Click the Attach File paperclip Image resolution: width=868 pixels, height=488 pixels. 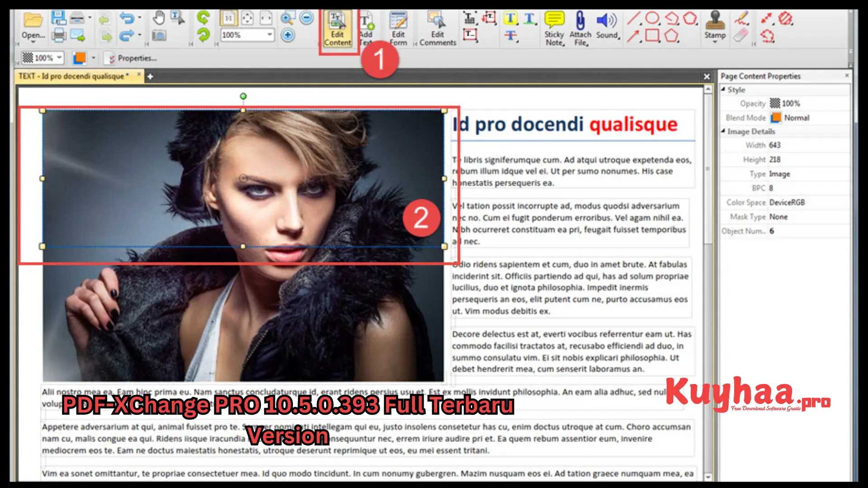coord(580,29)
